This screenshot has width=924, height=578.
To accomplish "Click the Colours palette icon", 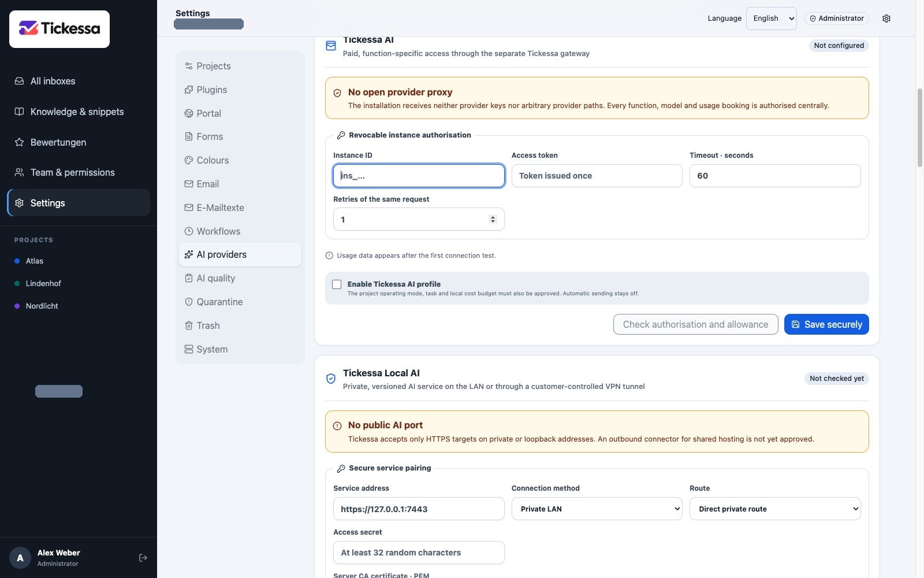I will coord(188,160).
